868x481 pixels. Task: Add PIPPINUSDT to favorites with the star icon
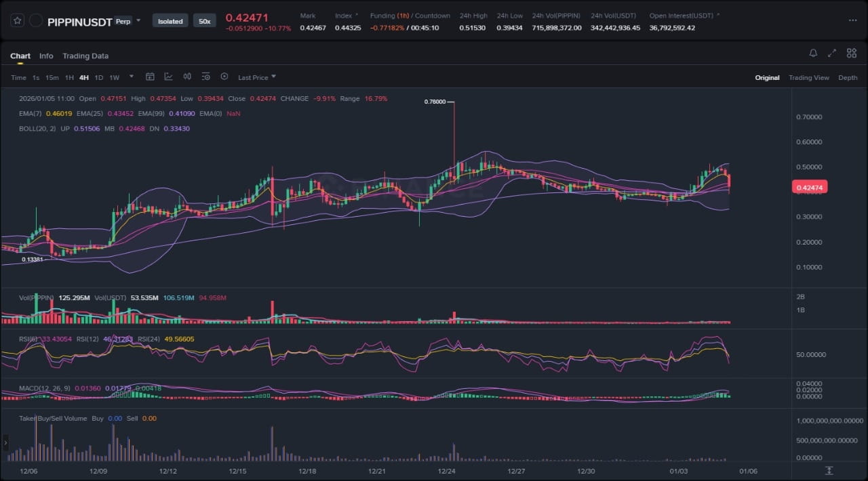point(18,21)
